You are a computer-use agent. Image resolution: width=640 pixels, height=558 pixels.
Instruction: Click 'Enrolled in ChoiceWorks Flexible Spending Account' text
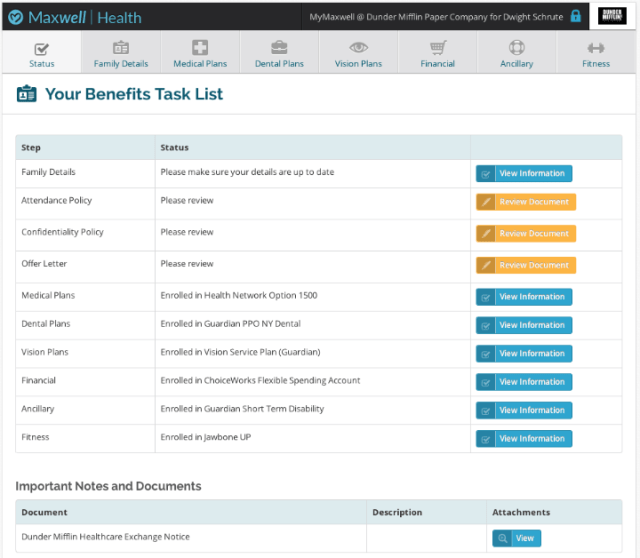pyautogui.click(x=260, y=380)
